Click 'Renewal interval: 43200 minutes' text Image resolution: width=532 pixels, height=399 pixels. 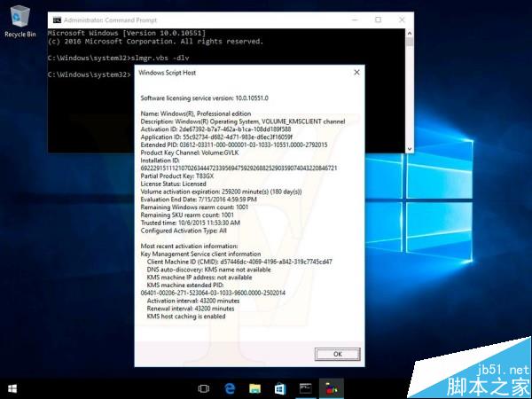191,309
